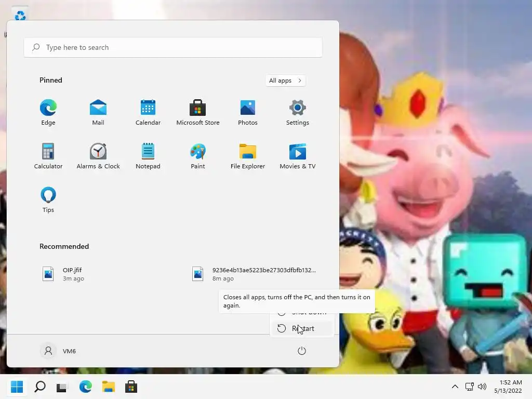Viewport: 532px width, 399px height.
Task: Open File Explorer from pinned apps
Action: [248, 156]
